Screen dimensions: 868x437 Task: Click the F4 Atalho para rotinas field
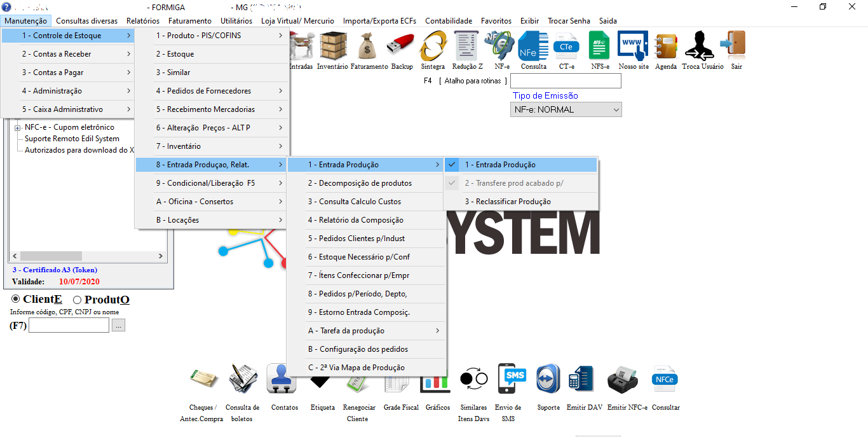pos(566,81)
